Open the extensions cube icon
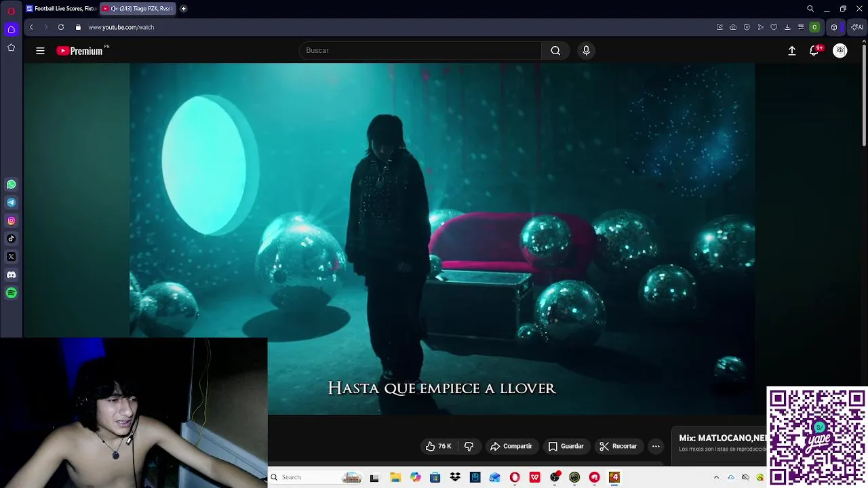This screenshot has width=868, height=488. click(x=834, y=27)
